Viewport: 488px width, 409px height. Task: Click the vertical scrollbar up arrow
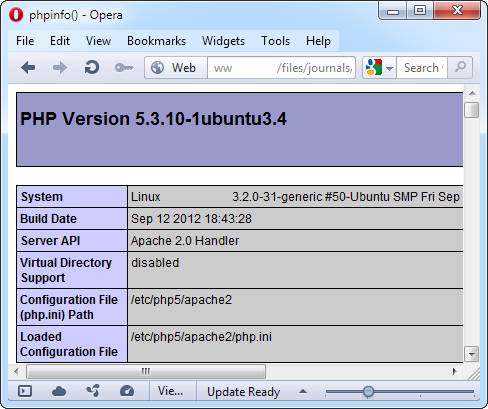472,93
